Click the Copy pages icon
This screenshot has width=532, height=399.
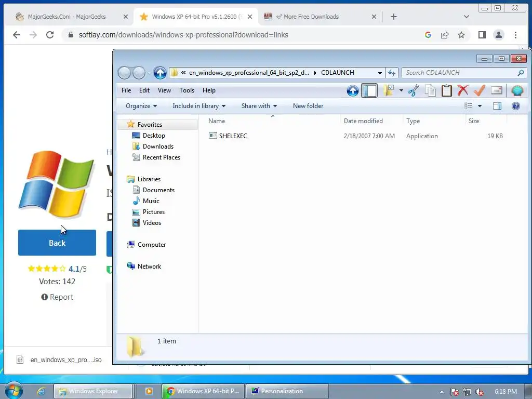430,90
